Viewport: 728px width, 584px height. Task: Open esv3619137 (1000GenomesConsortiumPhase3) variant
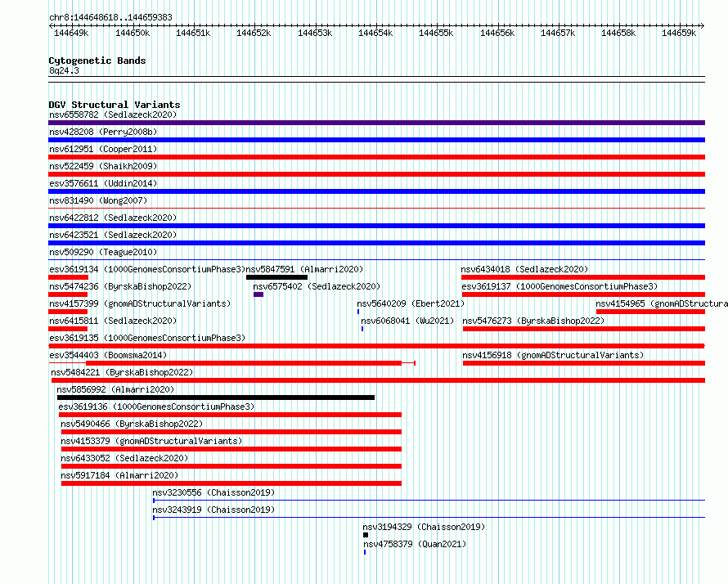pyautogui.click(x=559, y=286)
